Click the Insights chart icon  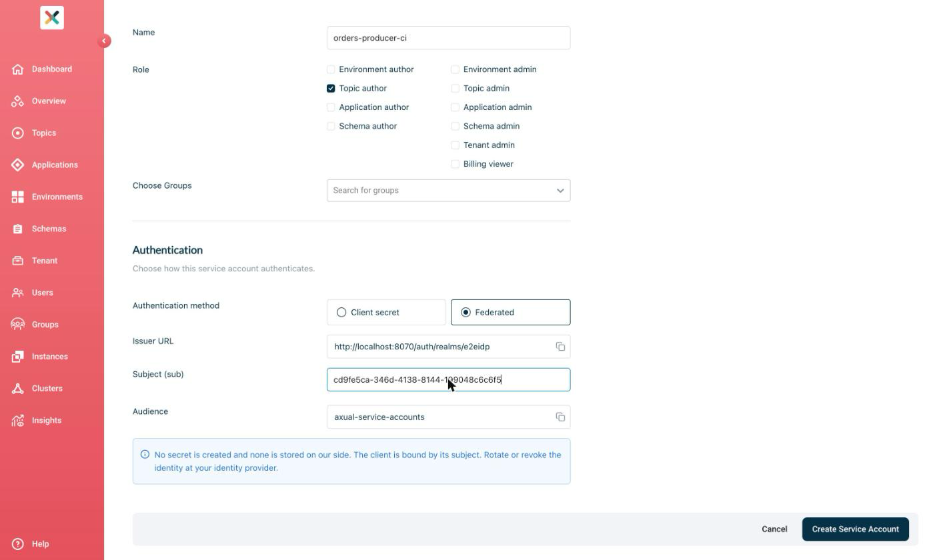(18, 421)
